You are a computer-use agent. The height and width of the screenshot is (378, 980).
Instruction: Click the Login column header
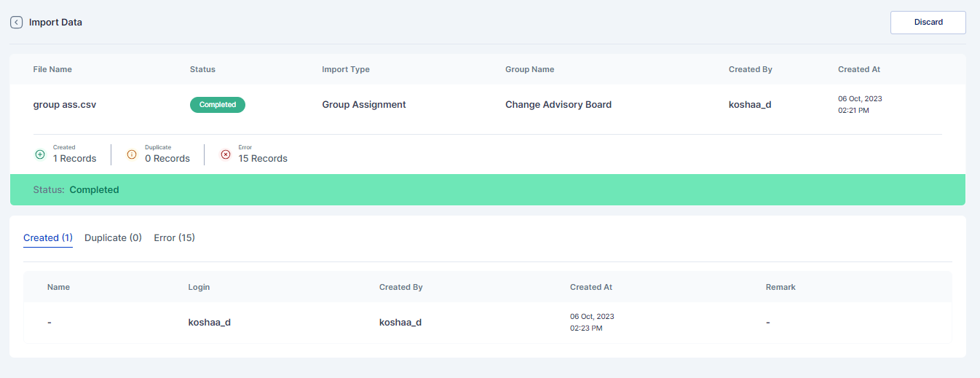click(x=199, y=287)
